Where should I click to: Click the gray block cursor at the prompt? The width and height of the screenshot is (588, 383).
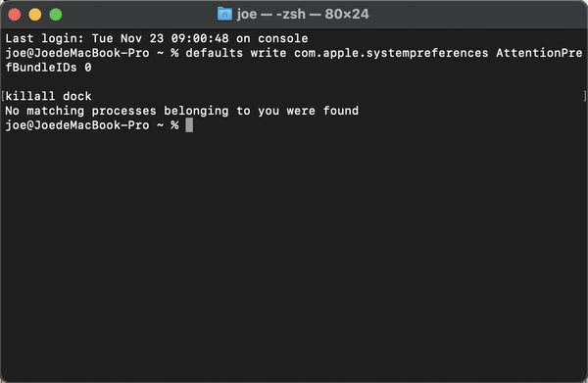[189, 125]
